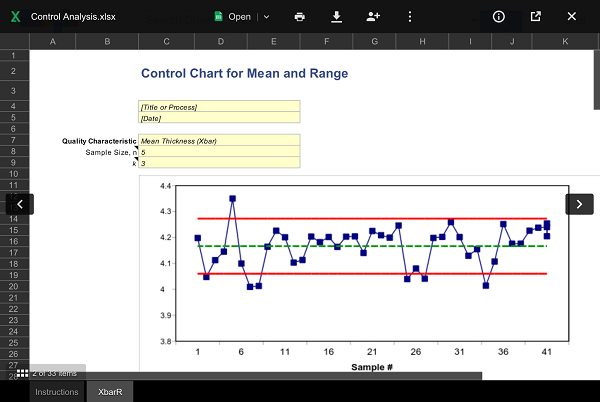
Task: Download the file using the download icon
Action: 337,17
